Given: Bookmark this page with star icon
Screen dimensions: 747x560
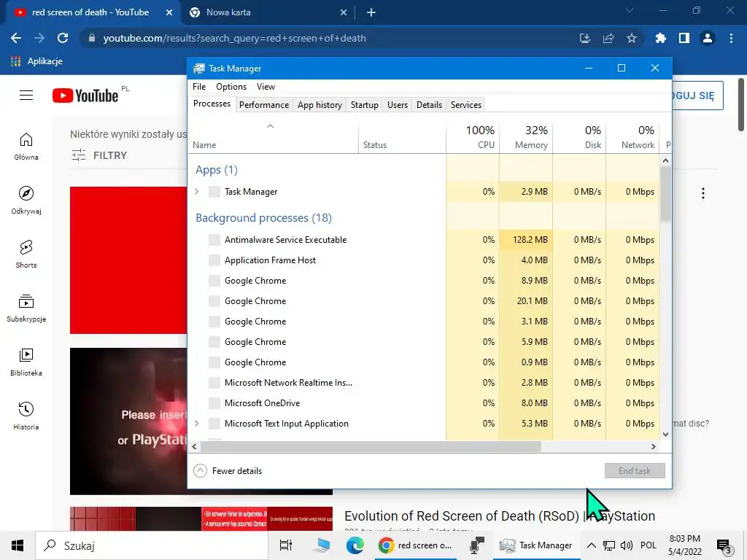Looking at the screenshot, I should (x=632, y=38).
